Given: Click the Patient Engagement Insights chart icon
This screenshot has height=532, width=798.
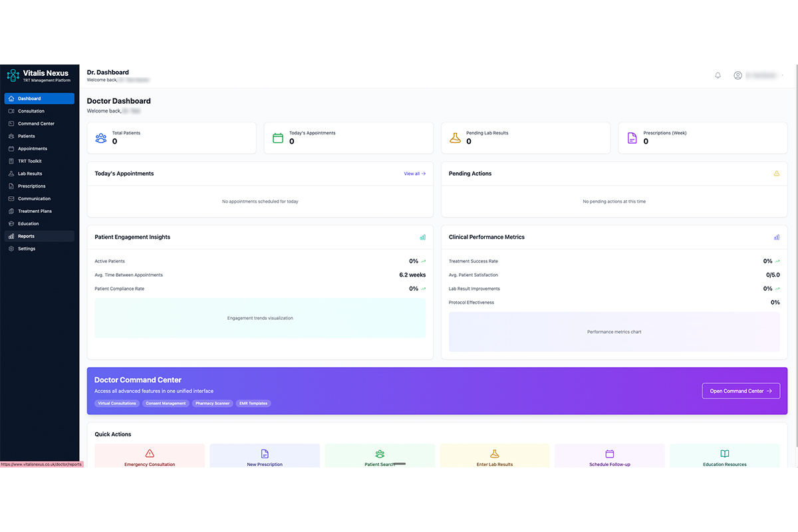Looking at the screenshot, I should (x=423, y=237).
